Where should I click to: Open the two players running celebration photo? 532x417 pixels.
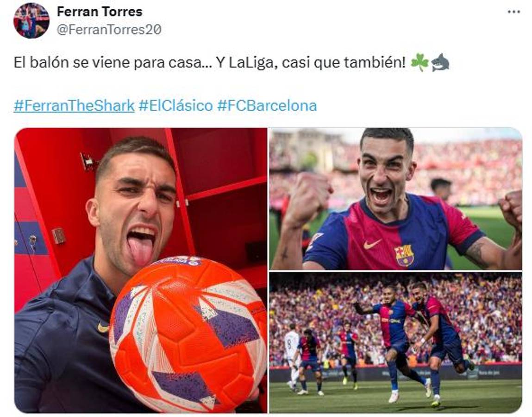pyautogui.click(x=395, y=342)
